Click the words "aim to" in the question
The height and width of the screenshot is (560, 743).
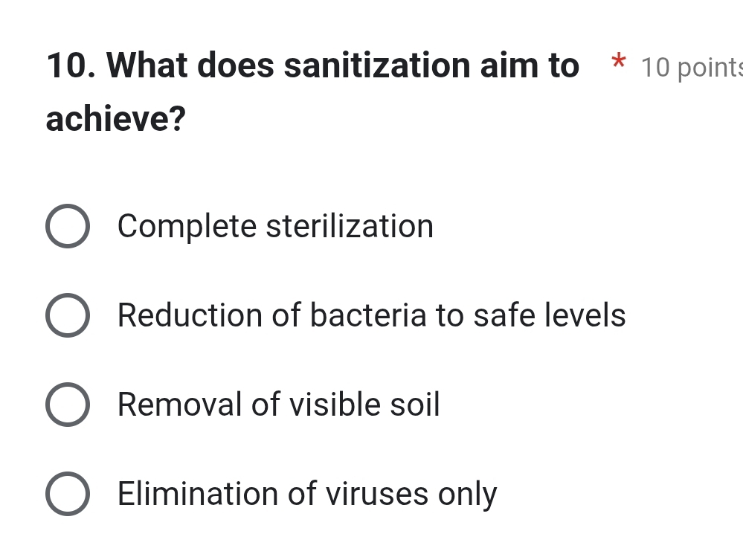530,65
